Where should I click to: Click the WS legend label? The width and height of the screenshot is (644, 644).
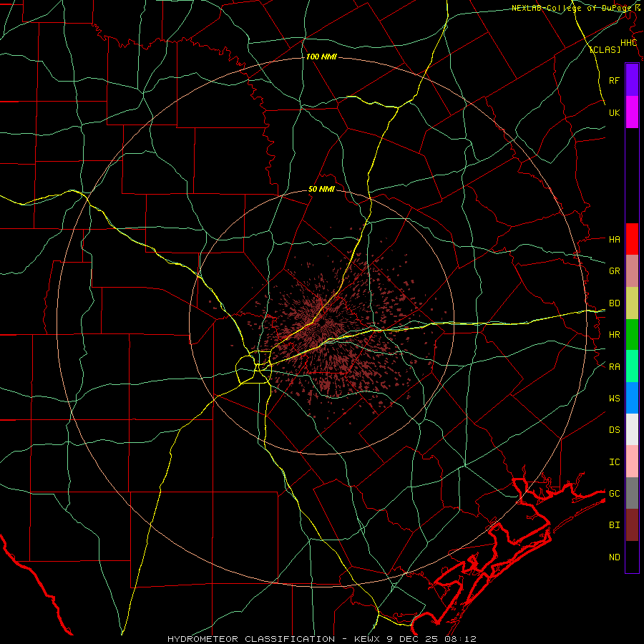(x=614, y=398)
